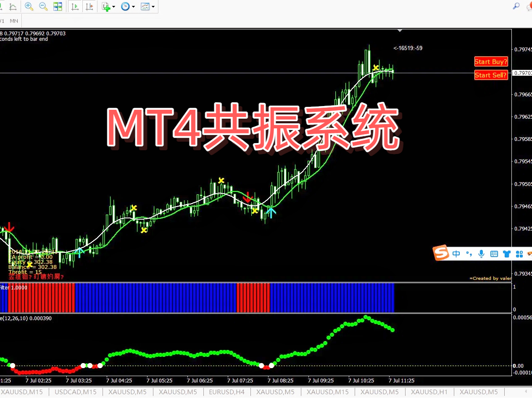Click the '<-16519:-59' chart label
The image size is (532, 398).
point(408,48)
